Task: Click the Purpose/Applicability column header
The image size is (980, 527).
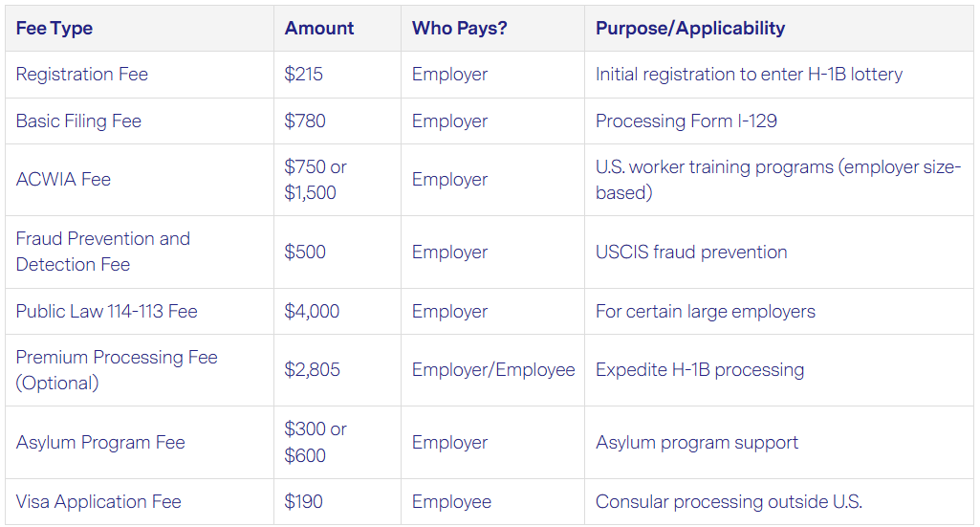Action: coord(690,29)
